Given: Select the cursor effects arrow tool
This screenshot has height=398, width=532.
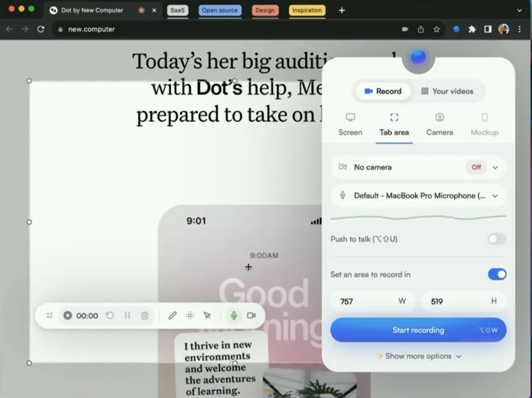Looking at the screenshot, I should tap(207, 315).
